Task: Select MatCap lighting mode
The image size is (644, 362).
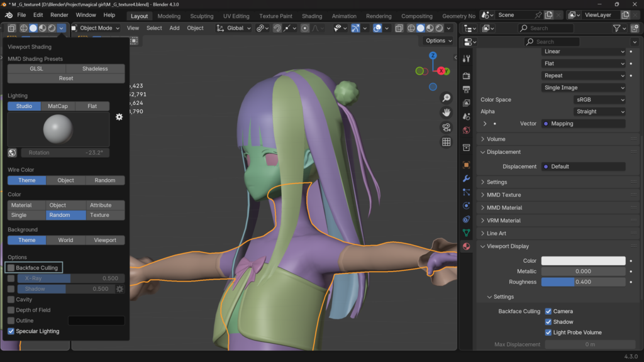Action: pos(58,106)
